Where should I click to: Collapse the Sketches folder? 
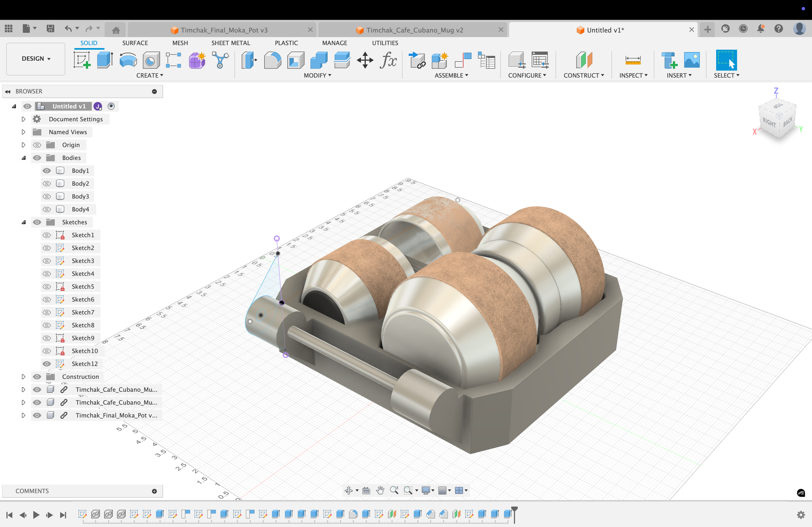[x=23, y=222]
